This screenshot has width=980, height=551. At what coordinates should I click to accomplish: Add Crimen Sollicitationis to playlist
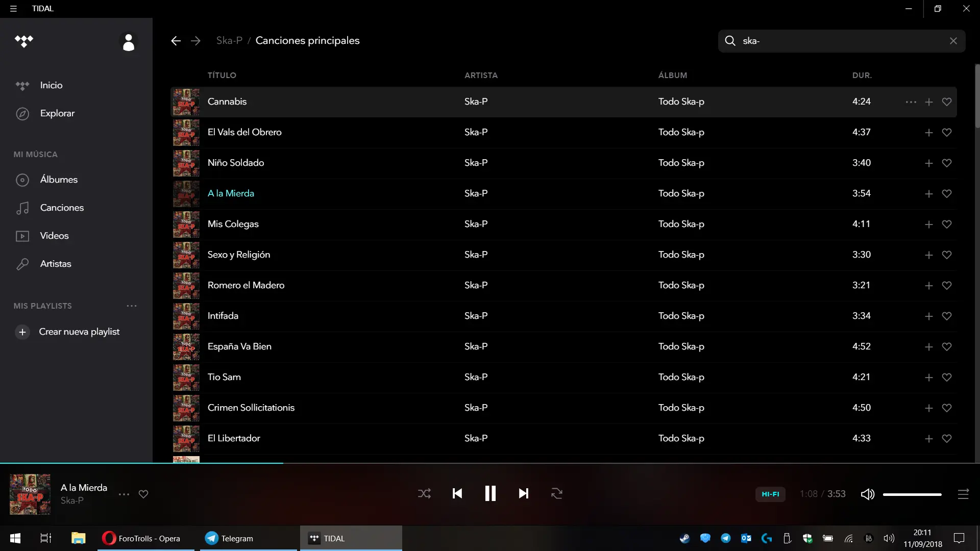tap(929, 408)
